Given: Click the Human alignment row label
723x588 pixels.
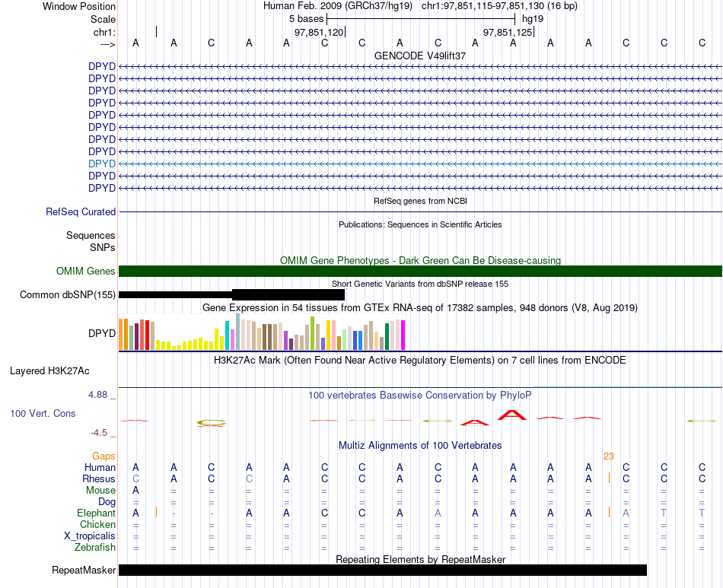Looking at the screenshot, I should point(100,467).
